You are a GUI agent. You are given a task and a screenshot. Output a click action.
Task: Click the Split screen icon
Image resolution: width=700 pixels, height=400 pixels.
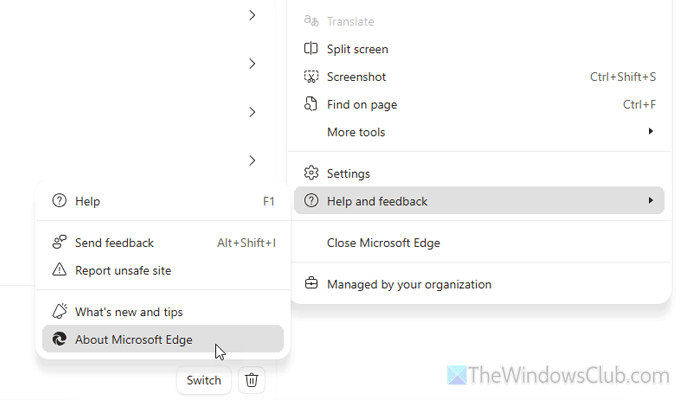point(311,49)
